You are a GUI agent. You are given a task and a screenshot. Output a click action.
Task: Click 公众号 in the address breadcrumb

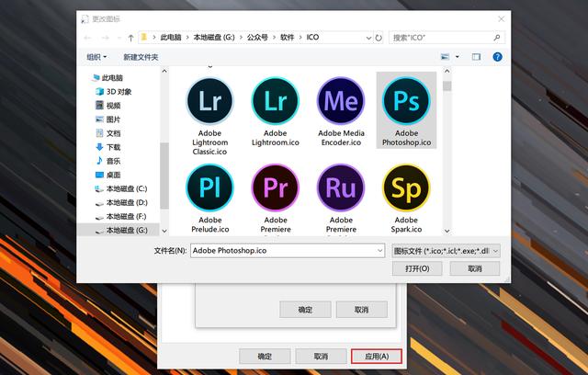[257, 37]
